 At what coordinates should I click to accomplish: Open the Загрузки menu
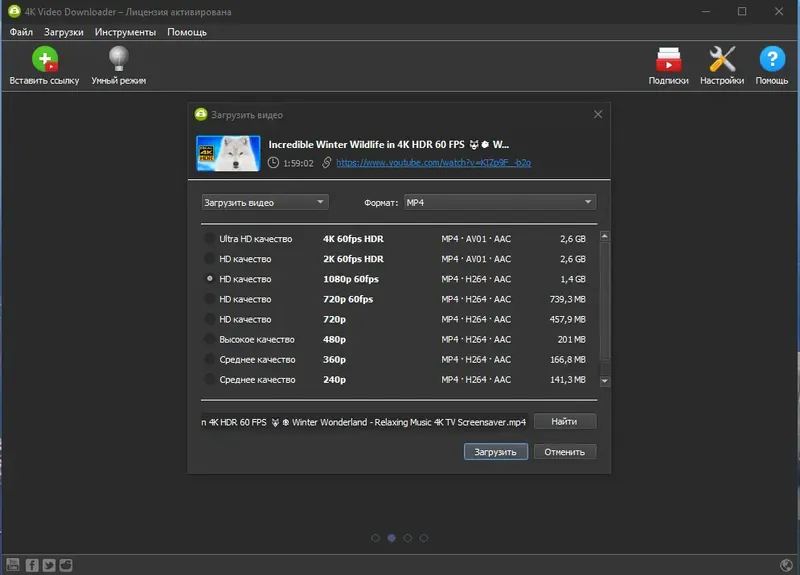click(x=63, y=32)
